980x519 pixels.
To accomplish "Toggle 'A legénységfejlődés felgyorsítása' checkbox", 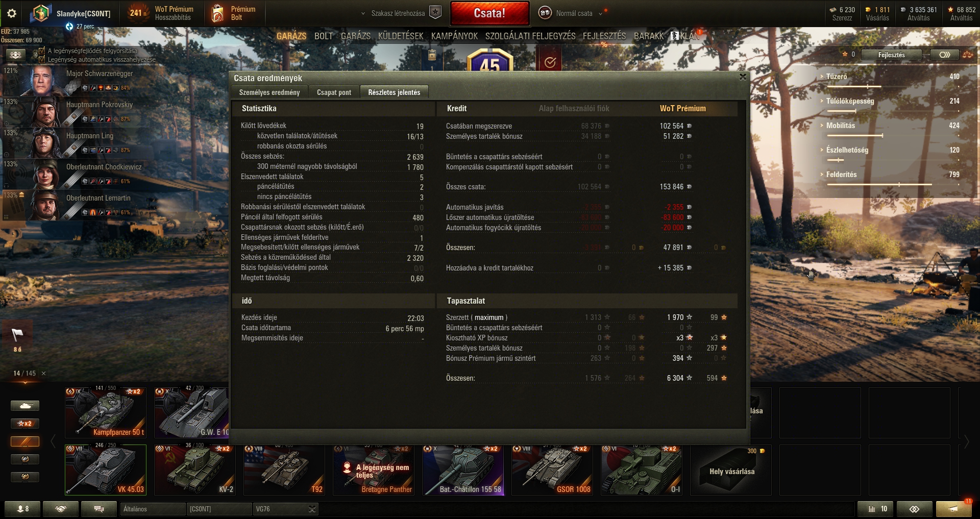I will tap(42, 51).
